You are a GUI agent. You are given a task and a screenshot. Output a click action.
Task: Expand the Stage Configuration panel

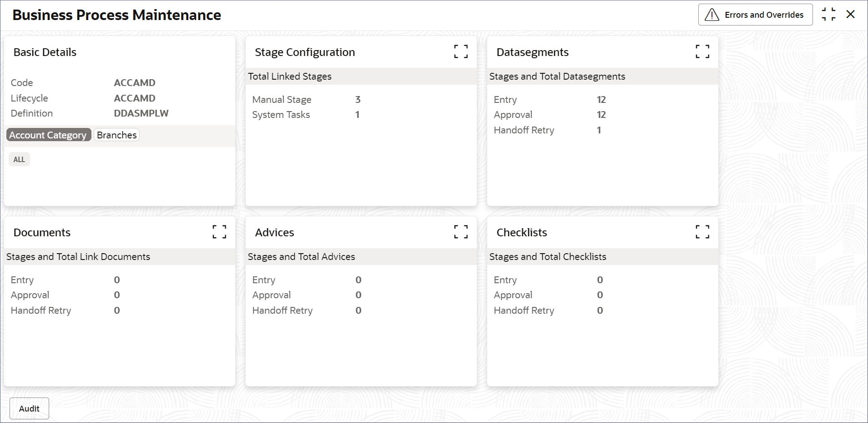[x=461, y=51]
